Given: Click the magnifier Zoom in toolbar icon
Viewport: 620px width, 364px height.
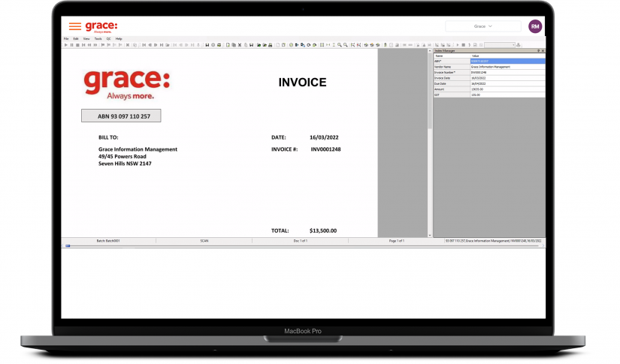Looking at the screenshot, I should 340,45.
